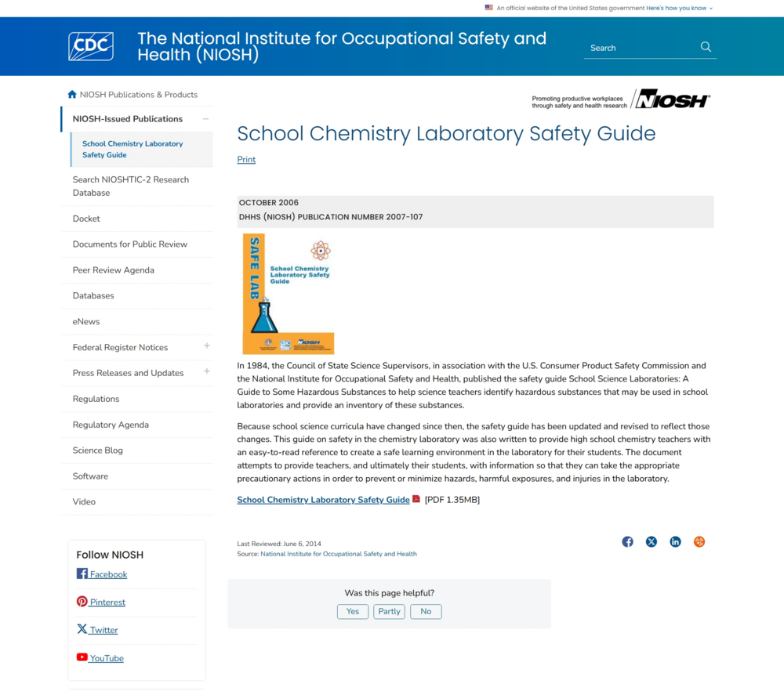The image size is (784, 691).
Task: Expand the Federal Register Notices section
Action: (207, 345)
